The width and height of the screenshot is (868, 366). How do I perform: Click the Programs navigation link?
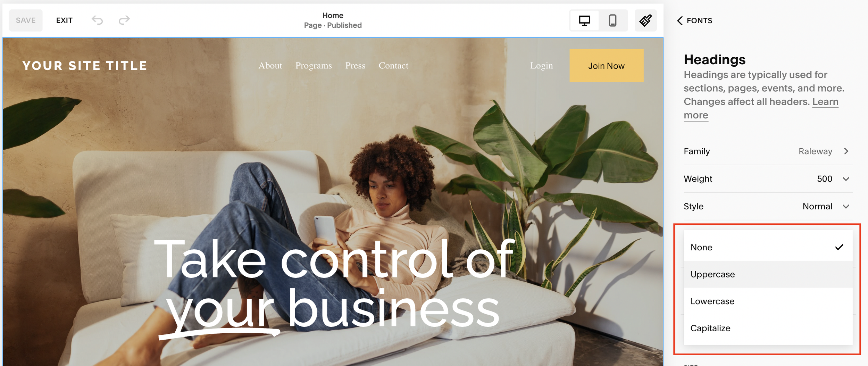[x=314, y=66]
